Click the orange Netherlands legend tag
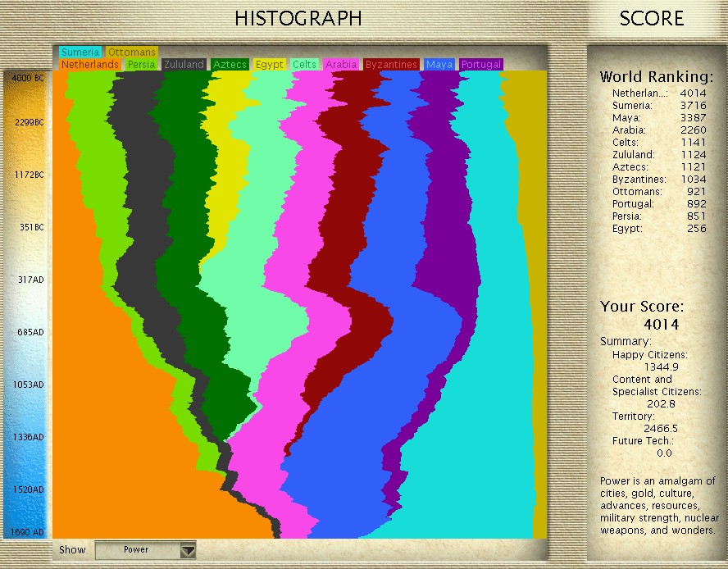This screenshot has height=569, width=728. click(x=89, y=64)
